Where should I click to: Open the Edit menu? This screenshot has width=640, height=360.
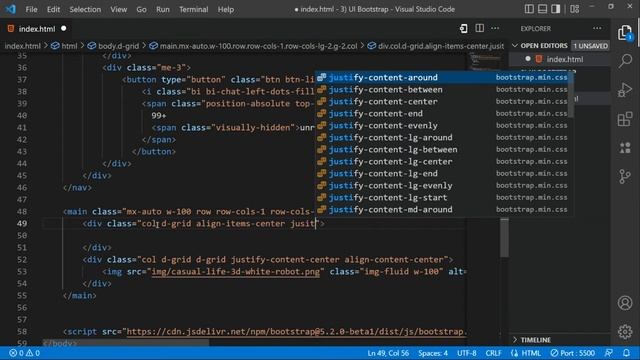pyautogui.click(x=53, y=9)
